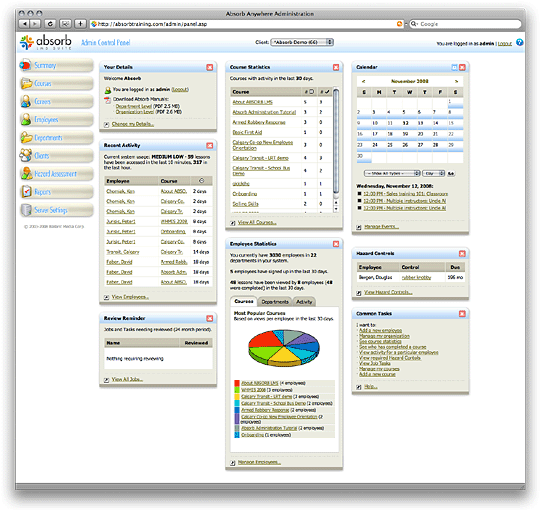Close the Recent Activity panel
The height and width of the screenshot is (511, 540).
pos(210,145)
